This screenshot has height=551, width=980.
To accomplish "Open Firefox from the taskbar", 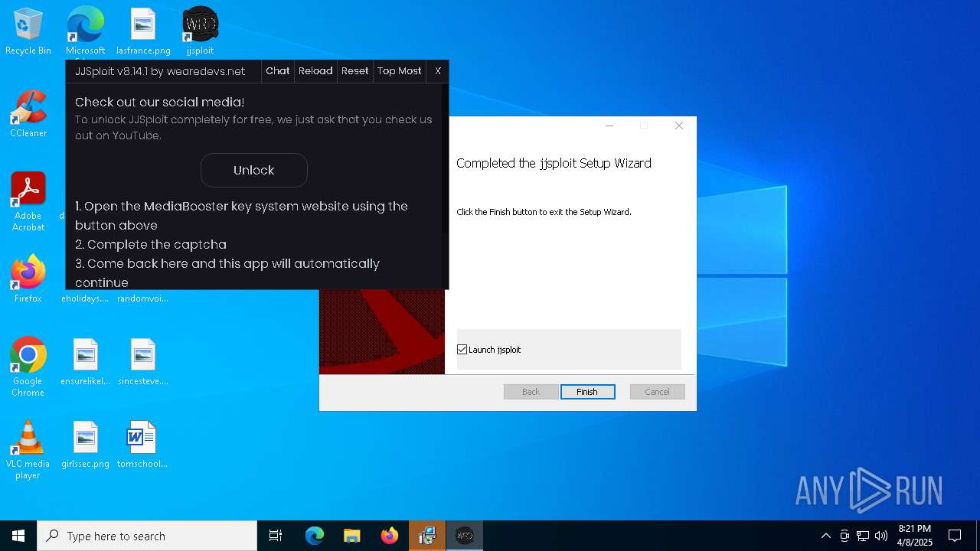I will [389, 536].
